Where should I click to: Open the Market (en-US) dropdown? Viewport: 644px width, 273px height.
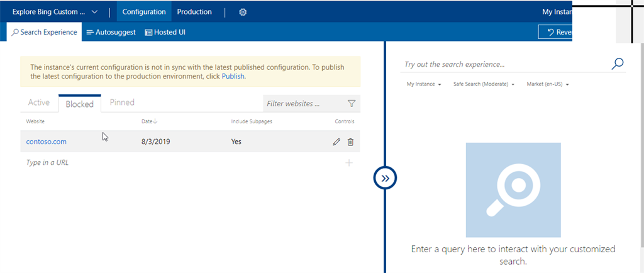tap(548, 84)
